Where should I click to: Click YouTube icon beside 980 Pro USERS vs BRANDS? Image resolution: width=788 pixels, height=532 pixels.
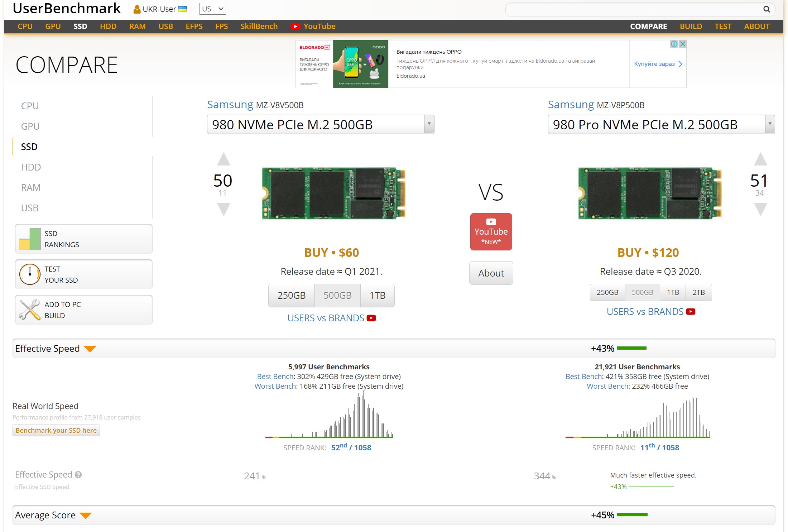point(691,312)
